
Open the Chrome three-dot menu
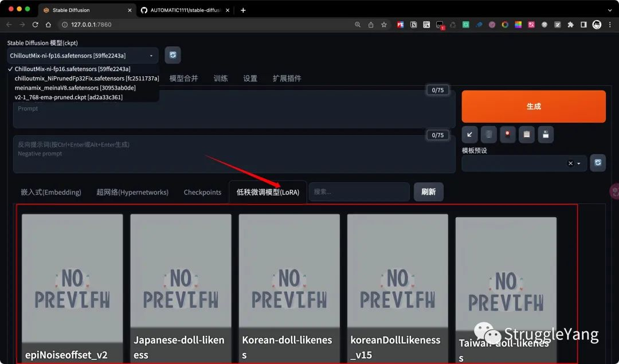(x=610, y=25)
